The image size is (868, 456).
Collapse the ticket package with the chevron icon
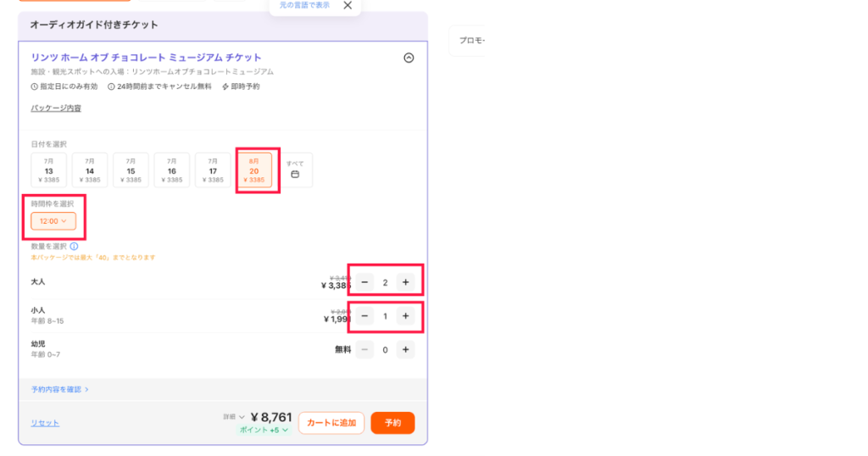click(x=409, y=58)
